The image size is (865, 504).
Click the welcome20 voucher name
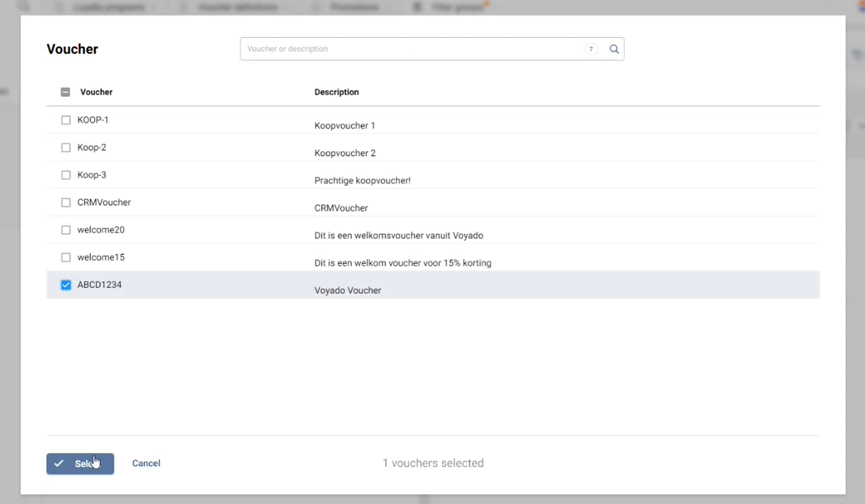(x=101, y=230)
